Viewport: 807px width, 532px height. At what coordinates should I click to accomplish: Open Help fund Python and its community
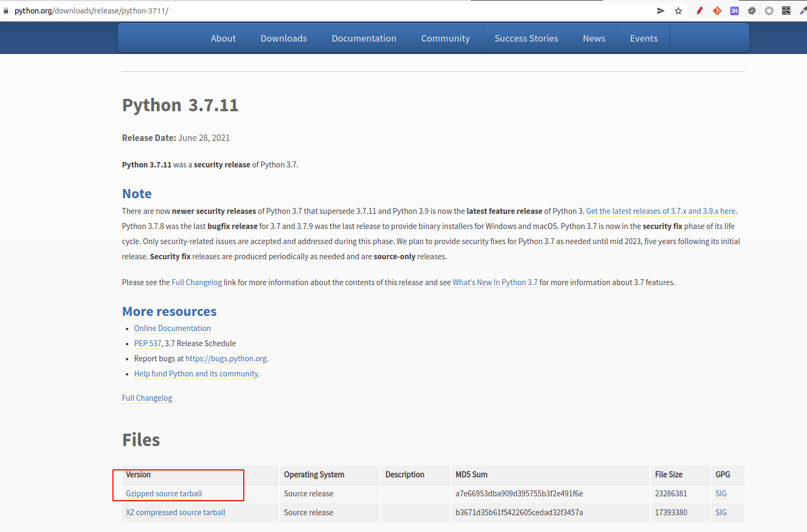pyautogui.click(x=196, y=374)
